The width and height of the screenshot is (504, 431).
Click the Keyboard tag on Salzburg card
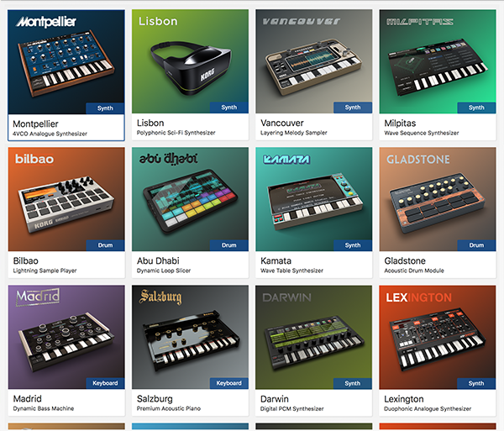228,383
